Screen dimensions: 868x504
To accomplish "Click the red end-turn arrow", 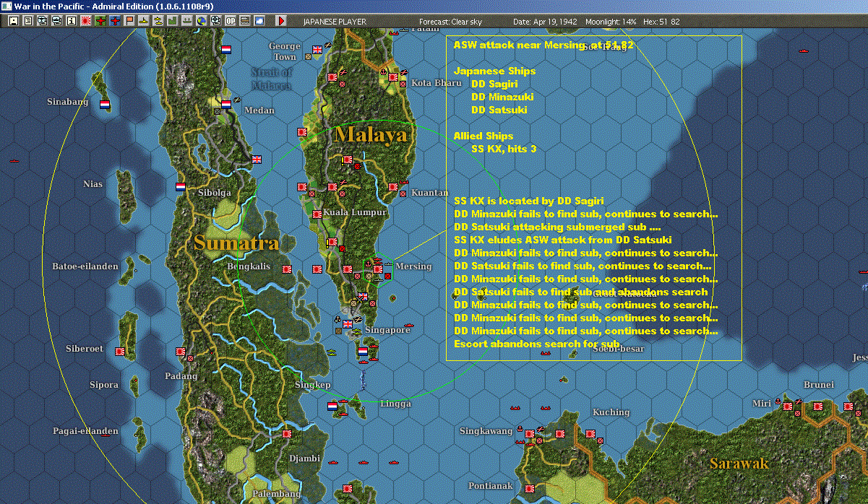I will [x=281, y=21].
